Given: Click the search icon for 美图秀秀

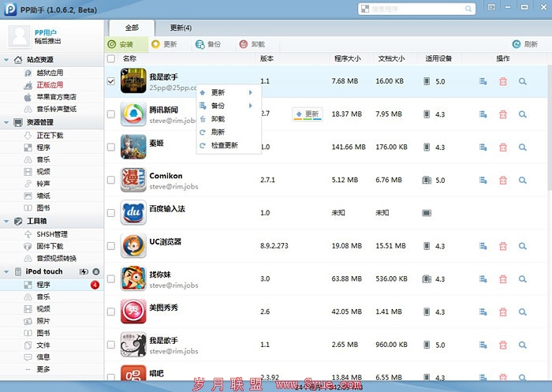Looking at the screenshot, I should pos(522,312).
